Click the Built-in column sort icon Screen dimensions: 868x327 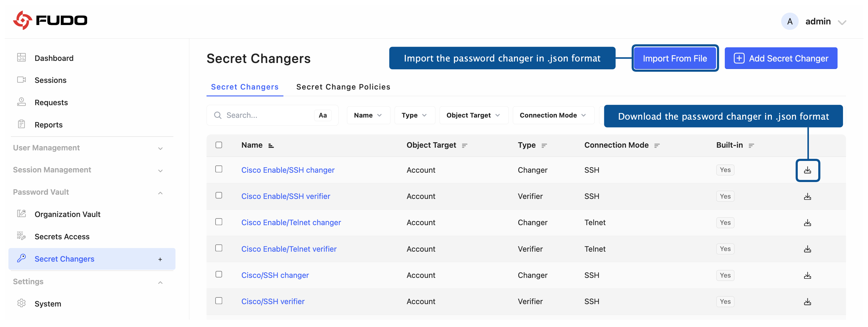(x=751, y=146)
